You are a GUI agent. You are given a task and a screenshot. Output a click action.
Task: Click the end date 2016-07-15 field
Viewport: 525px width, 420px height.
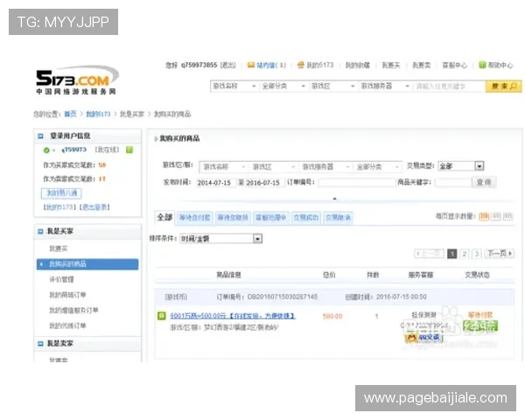264,183
